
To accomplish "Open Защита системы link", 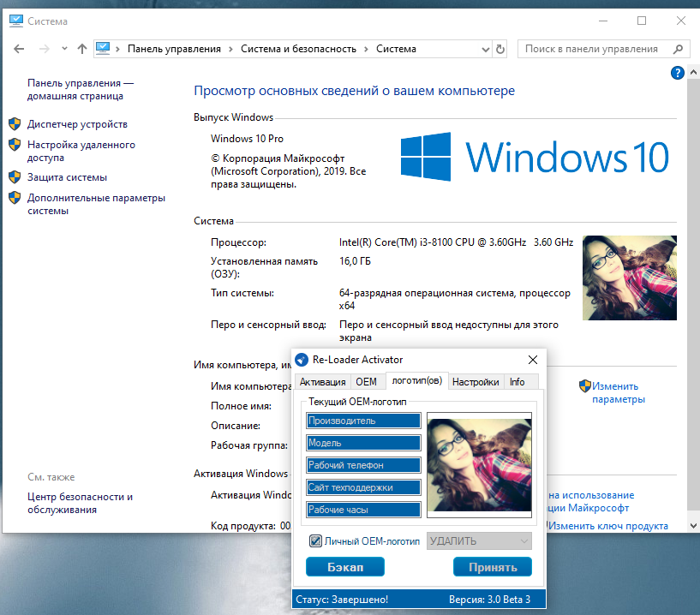I will point(67,177).
